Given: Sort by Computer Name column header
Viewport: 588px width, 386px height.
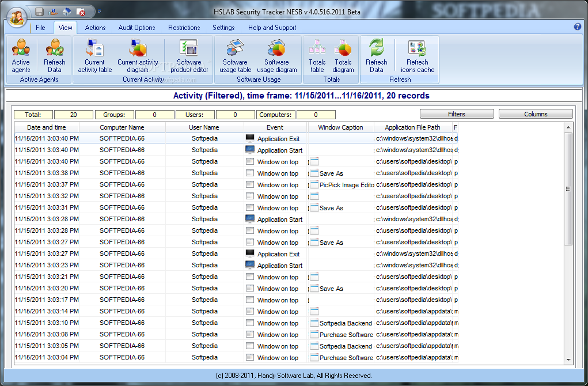Looking at the screenshot, I should point(122,127).
